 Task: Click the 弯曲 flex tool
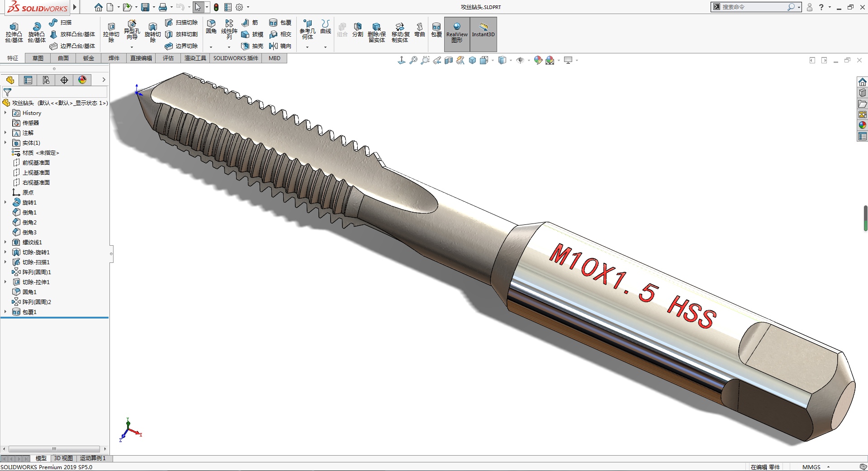[420, 30]
